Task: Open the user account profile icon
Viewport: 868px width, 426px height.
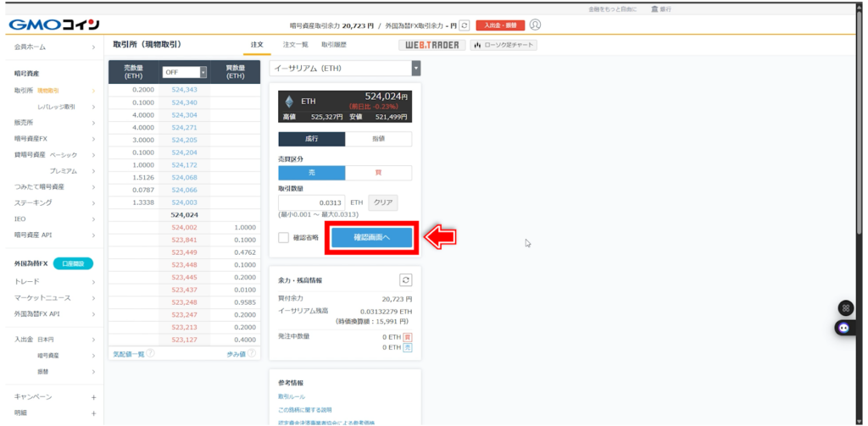Action: point(535,25)
